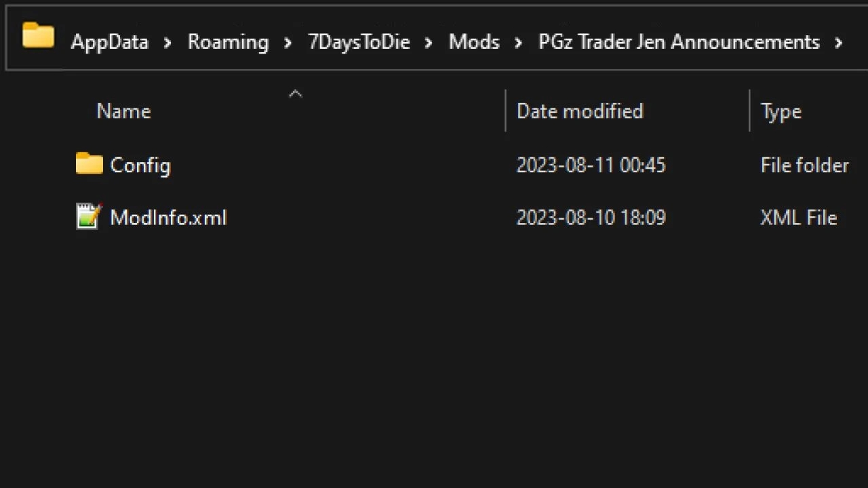Select the ModInfo.xml file icon
Screen dimensions: 868x488
click(89, 217)
